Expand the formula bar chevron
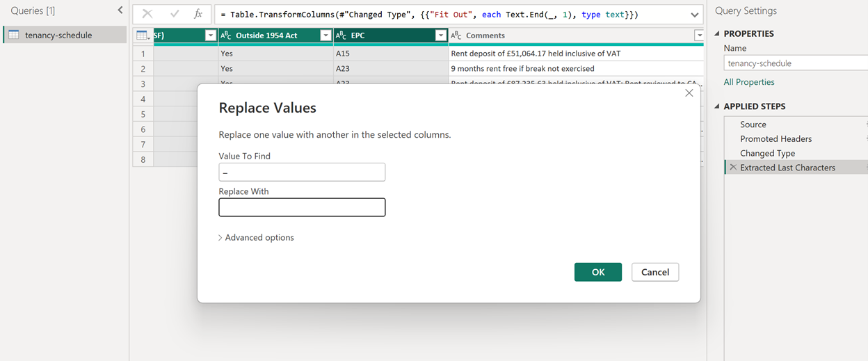Screen dimensions: 868x361 pos(695,15)
